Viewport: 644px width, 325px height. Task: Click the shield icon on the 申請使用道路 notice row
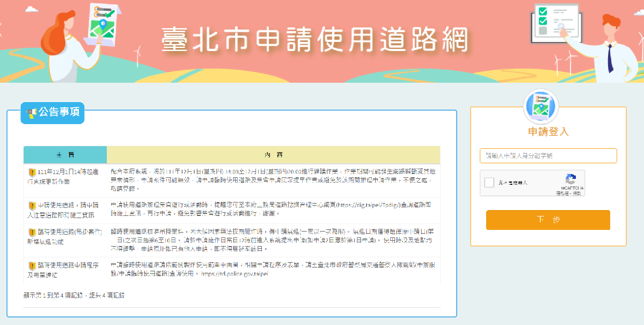coord(32,206)
